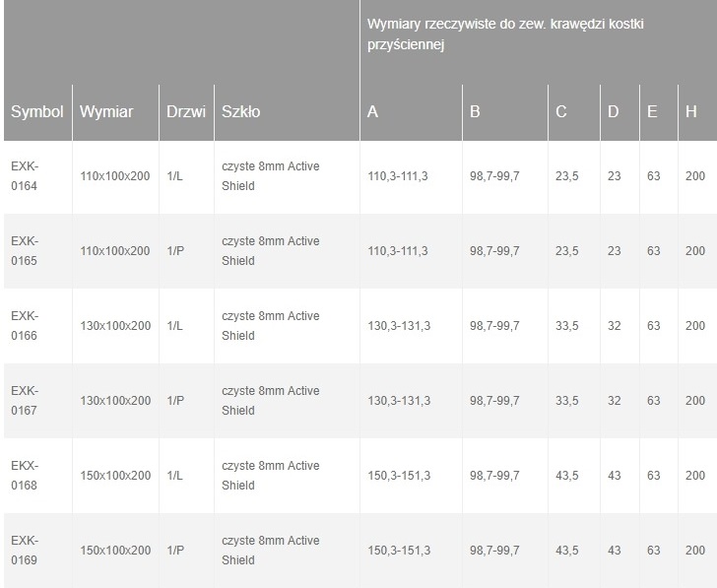Select 1/P door value in EXK-0167 row
717x588 pixels.
tap(177, 401)
